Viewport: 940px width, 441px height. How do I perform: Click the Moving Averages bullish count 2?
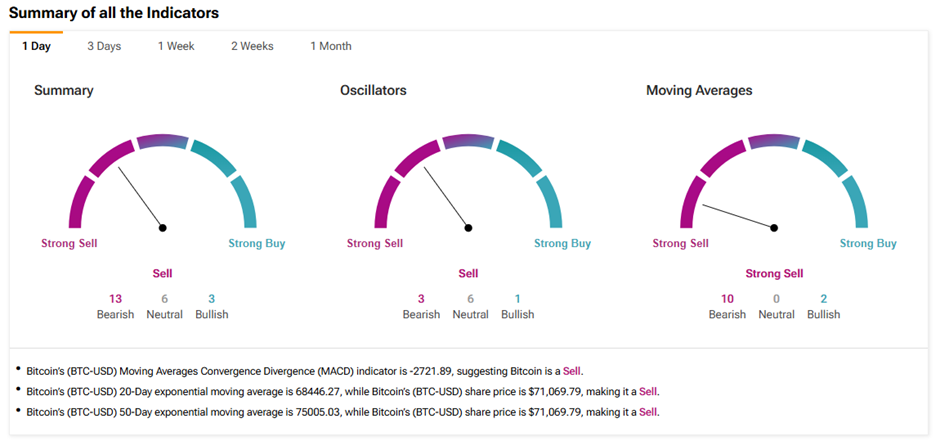[823, 298]
